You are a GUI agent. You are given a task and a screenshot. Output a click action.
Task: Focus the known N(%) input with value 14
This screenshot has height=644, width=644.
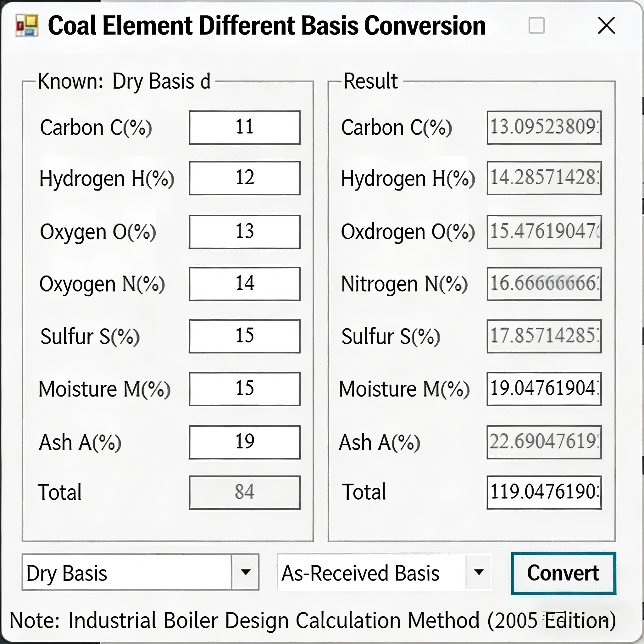click(x=244, y=284)
